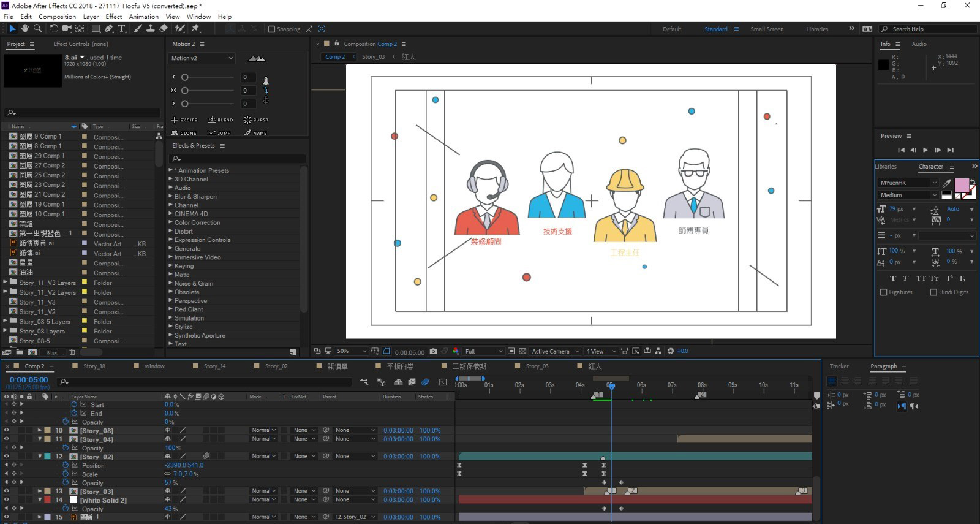Click the Rectangle shape tool

pos(96,28)
